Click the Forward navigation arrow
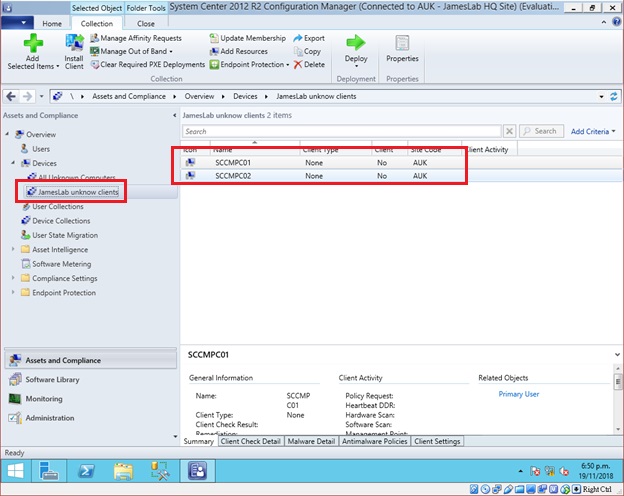Image resolution: width=624 pixels, height=496 pixels. click(x=27, y=96)
